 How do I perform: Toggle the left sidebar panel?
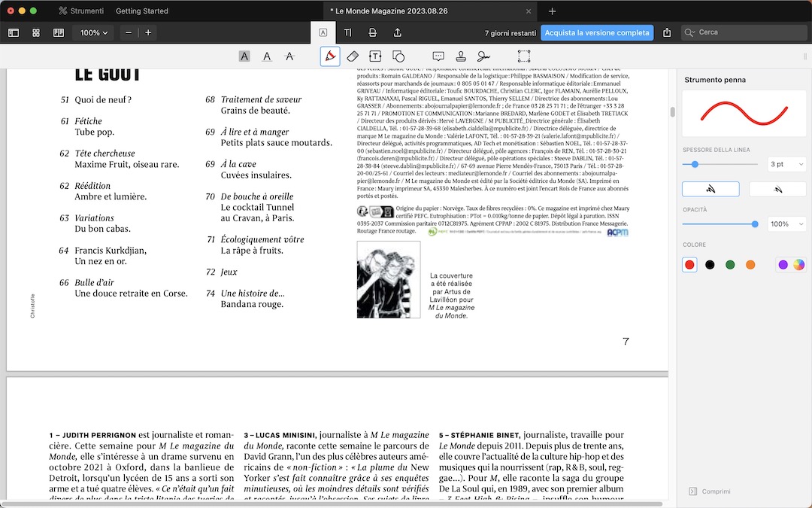click(14, 33)
